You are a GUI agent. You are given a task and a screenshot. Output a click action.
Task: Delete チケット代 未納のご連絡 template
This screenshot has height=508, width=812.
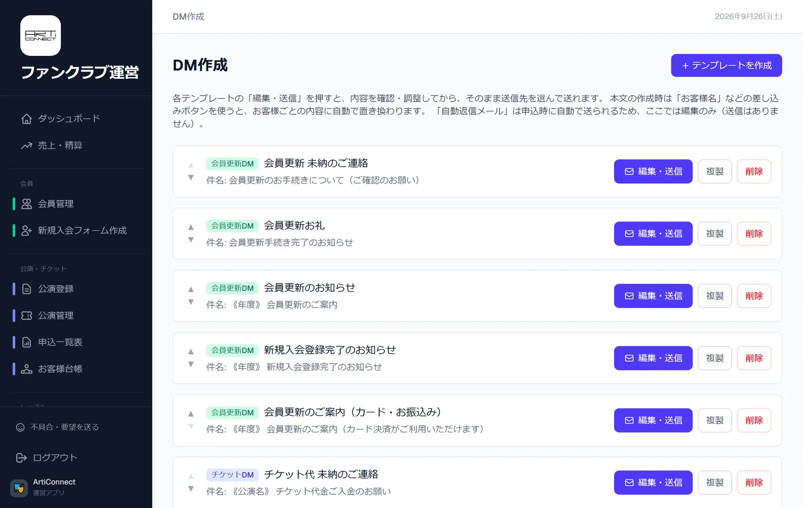click(x=754, y=483)
